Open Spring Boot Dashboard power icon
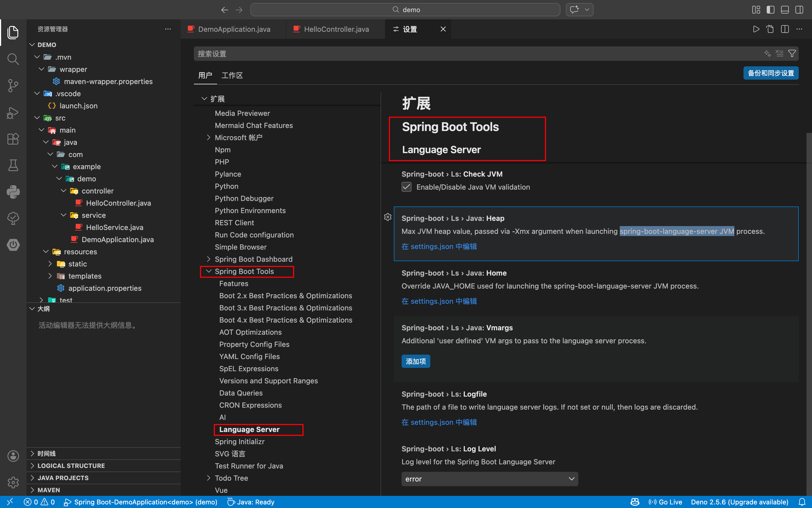This screenshot has width=812, height=508. 13,245
